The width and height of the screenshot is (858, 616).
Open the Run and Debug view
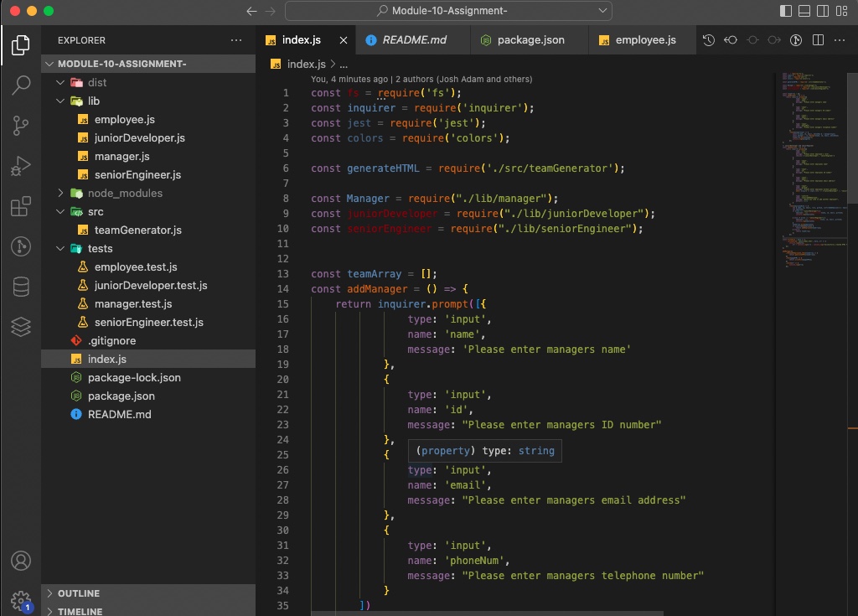pyautogui.click(x=21, y=166)
